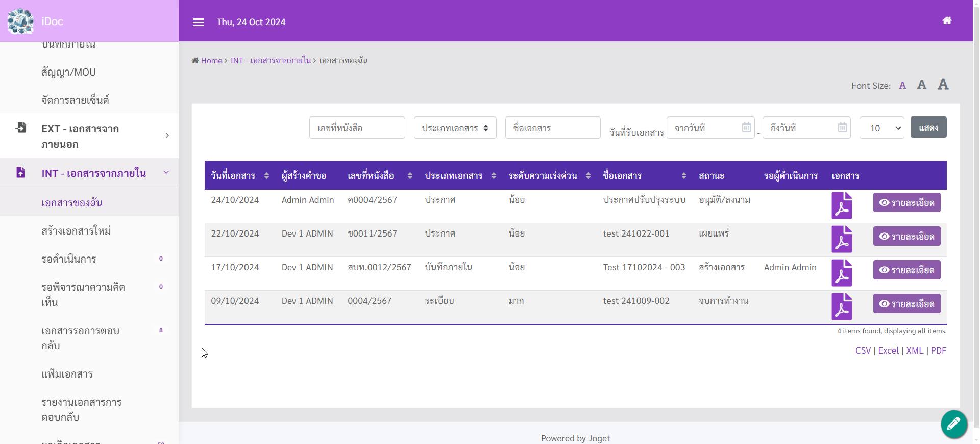Open PDF icon for ข0011/2567 row
Image resolution: width=980 pixels, height=444 pixels.
[x=842, y=239]
